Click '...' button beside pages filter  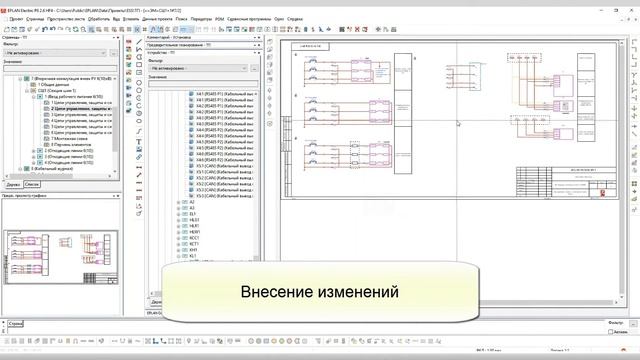coord(113,53)
